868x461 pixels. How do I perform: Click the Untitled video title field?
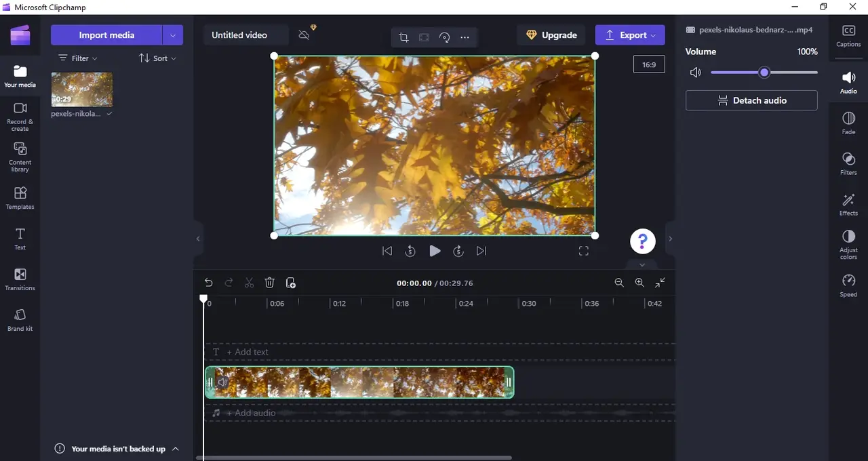(245, 35)
